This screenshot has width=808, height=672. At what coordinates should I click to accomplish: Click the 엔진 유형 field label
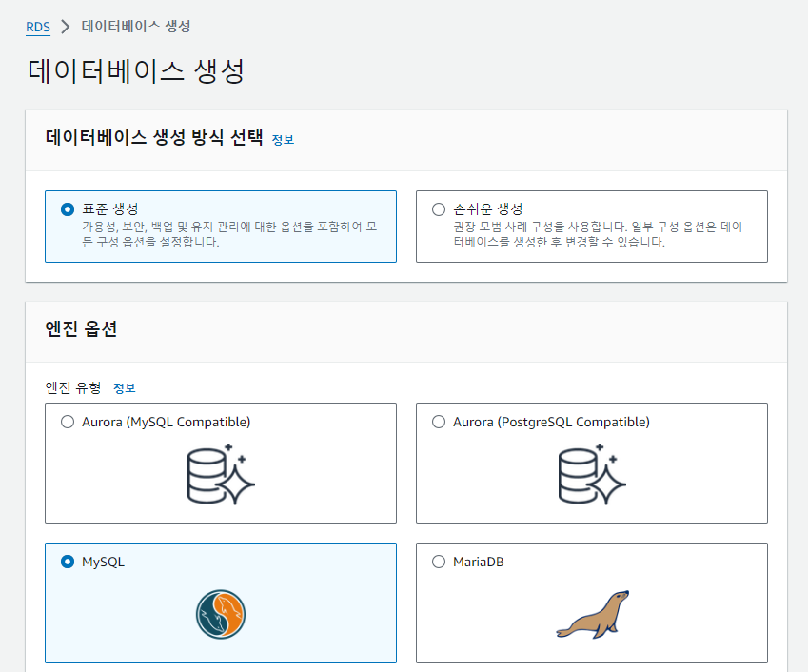(73, 387)
